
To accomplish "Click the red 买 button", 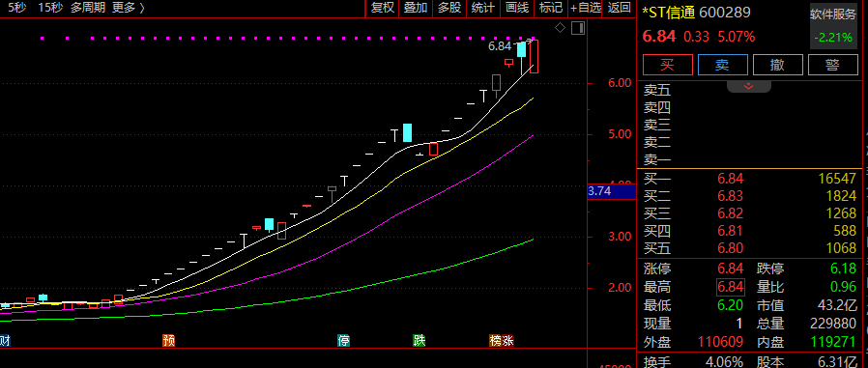I will (668, 65).
